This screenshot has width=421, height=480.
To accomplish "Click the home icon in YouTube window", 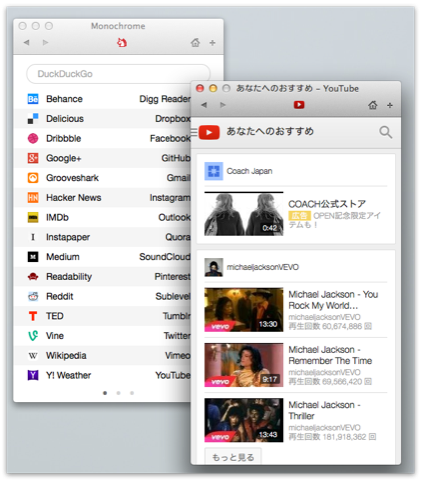I will point(373,105).
